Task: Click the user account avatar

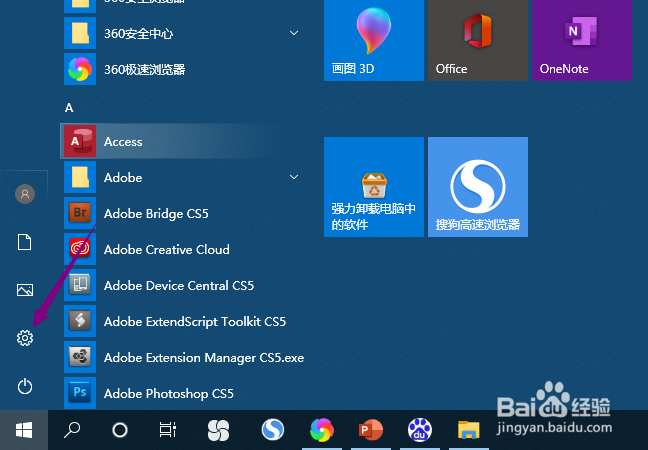Action: 25,194
